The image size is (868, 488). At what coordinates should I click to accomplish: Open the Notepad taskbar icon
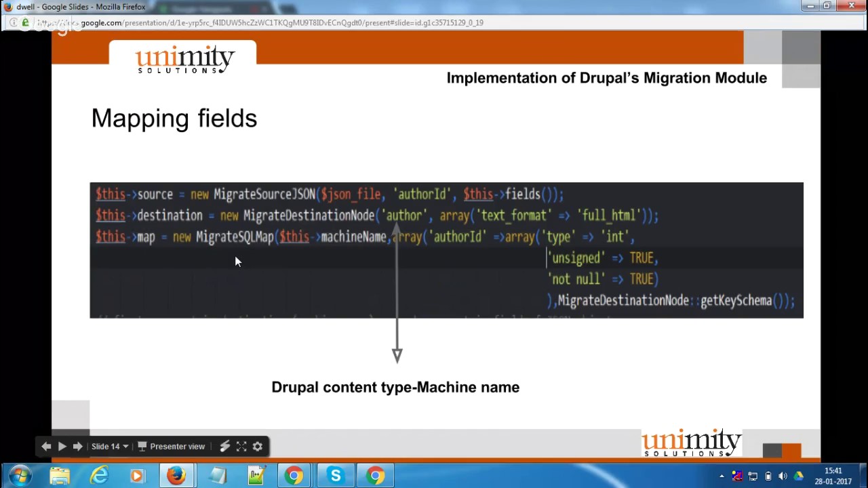point(217,476)
